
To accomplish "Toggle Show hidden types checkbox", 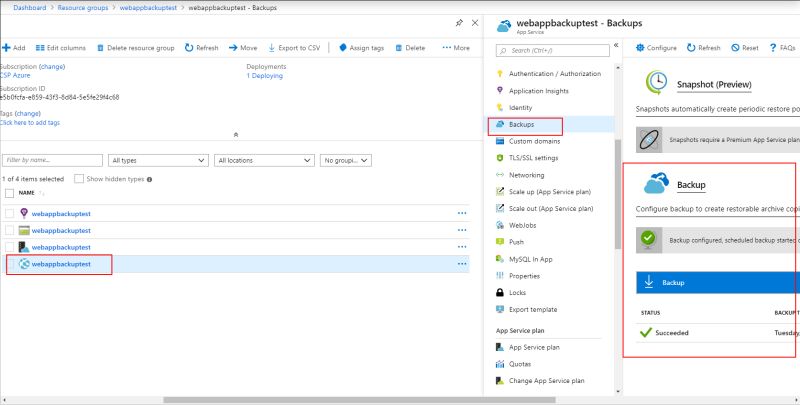I will pos(79,179).
